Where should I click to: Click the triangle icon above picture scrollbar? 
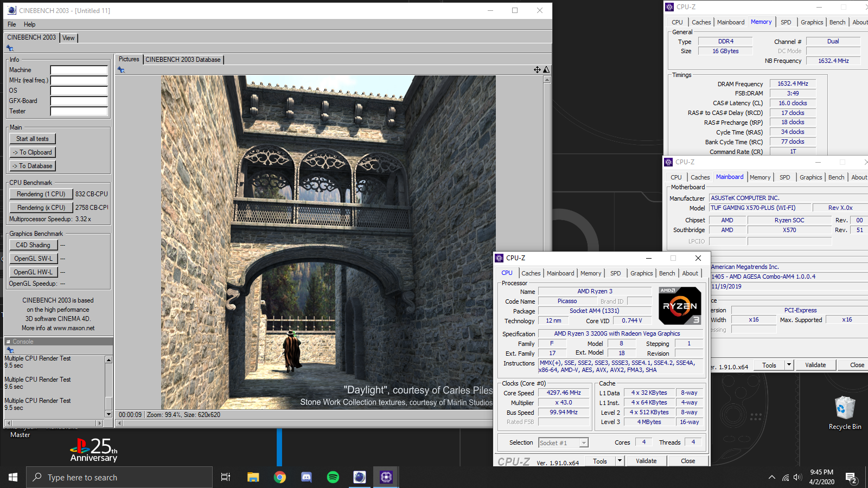(x=546, y=69)
